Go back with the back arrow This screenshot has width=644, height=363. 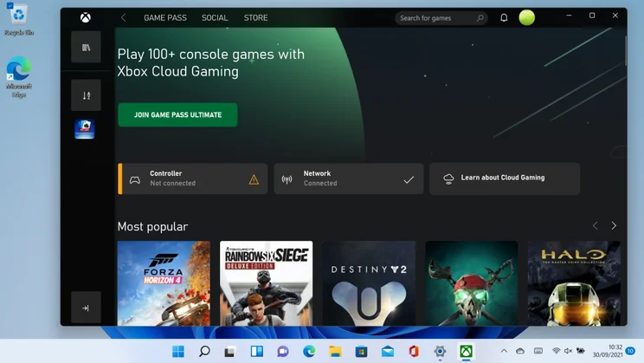tap(123, 17)
